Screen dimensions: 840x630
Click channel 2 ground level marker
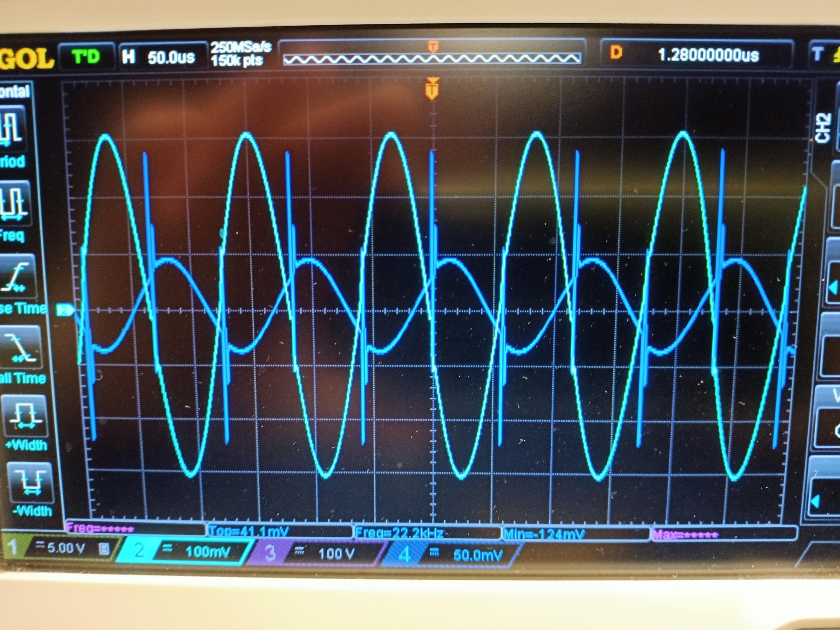[x=65, y=310]
